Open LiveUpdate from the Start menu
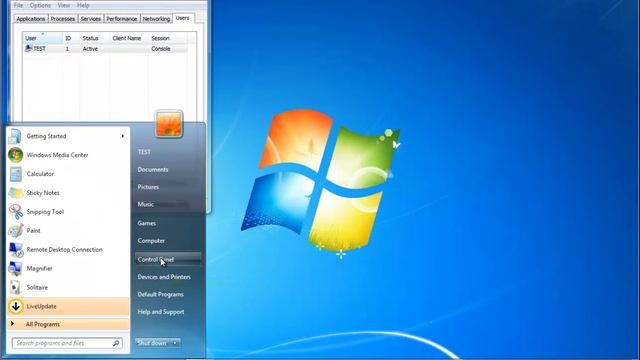The height and width of the screenshot is (360, 640). 68,306
